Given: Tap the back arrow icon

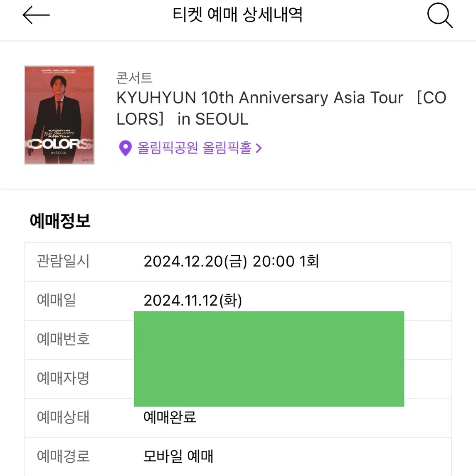Looking at the screenshot, I should (x=36, y=15).
